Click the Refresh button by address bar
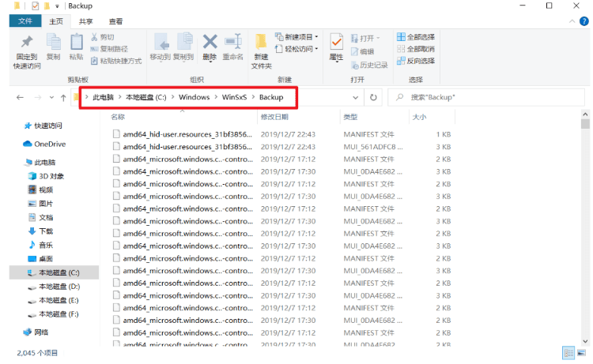593x364 pixels. click(x=373, y=97)
